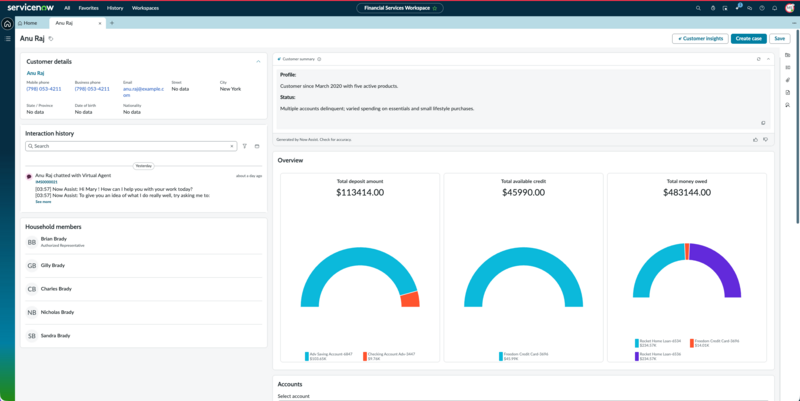Viewport: 800px width, 401px height.
Task: Click the page vertical scrollbar
Action: (797, 127)
